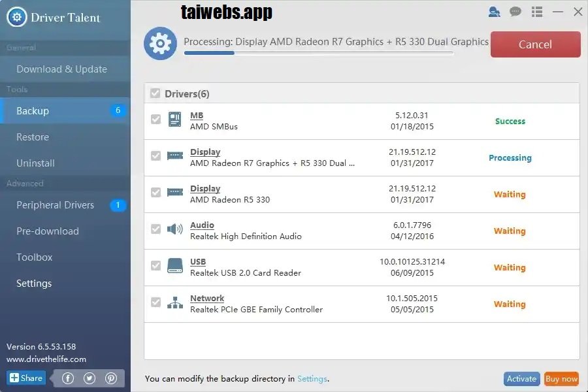Click the Driver Talent gear logo
The image size is (588, 392).
(x=17, y=17)
